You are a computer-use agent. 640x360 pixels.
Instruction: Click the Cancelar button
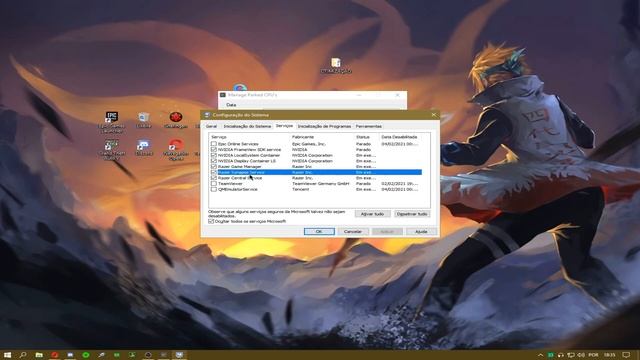353,231
